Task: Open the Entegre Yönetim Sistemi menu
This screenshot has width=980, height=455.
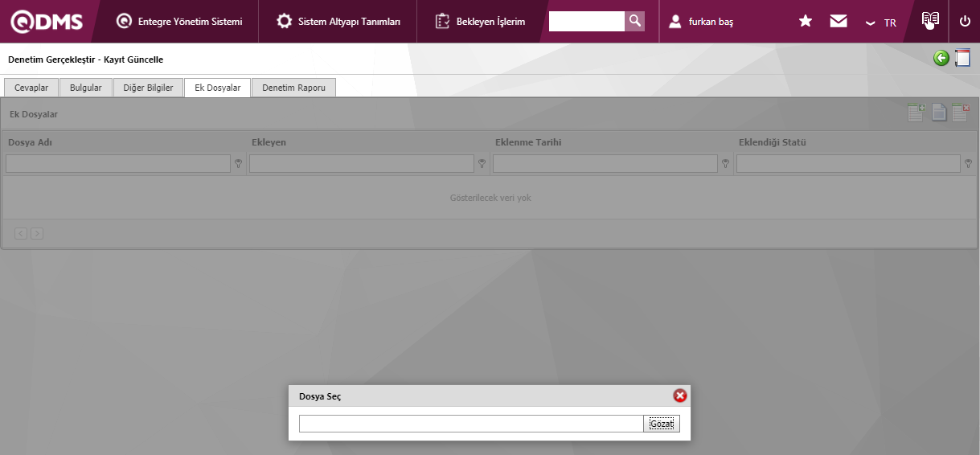Action: coord(179,22)
